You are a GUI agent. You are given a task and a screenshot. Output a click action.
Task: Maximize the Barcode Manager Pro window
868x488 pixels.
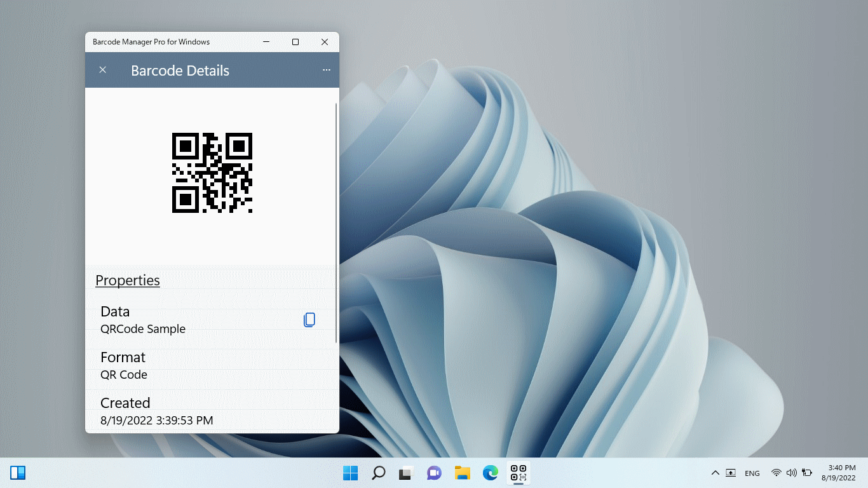point(295,42)
